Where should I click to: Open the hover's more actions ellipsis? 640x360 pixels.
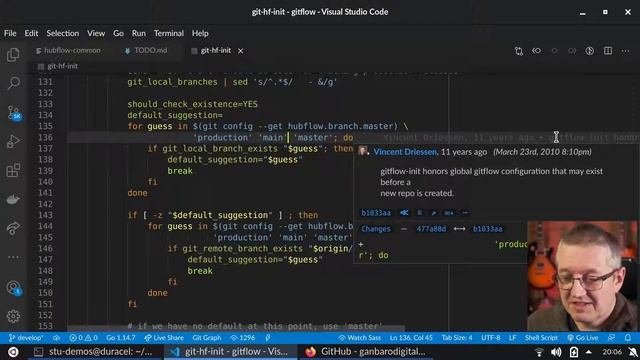(464, 213)
